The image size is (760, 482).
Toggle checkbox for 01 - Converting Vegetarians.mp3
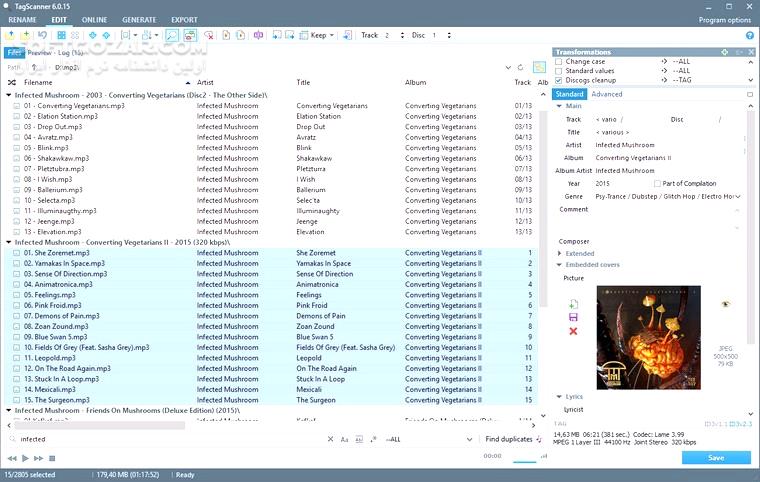(16, 106)
